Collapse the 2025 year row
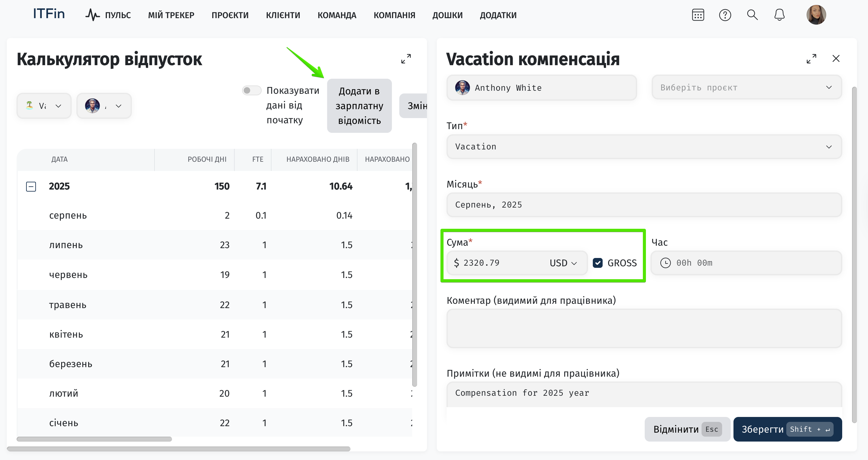The image size is (868, 460). tap(31, 187)
